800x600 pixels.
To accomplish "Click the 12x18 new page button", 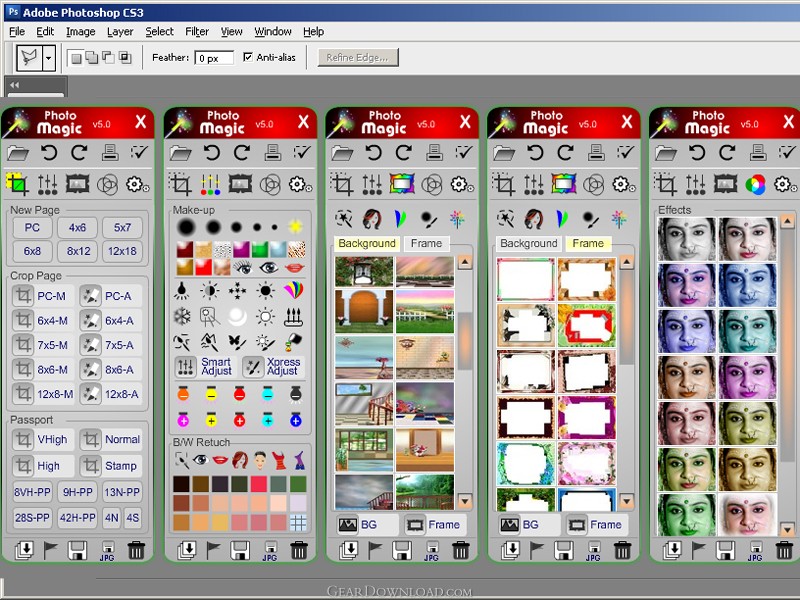I will [122, 251].
